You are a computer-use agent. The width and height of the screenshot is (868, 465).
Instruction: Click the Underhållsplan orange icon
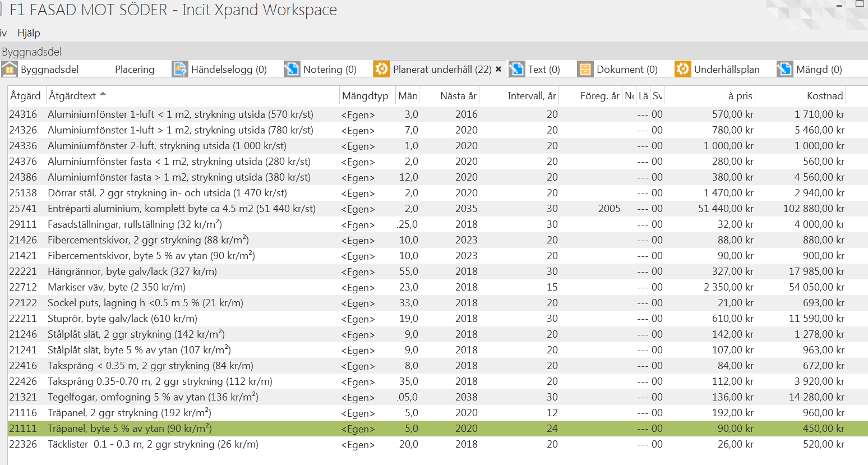coord(683,69)
